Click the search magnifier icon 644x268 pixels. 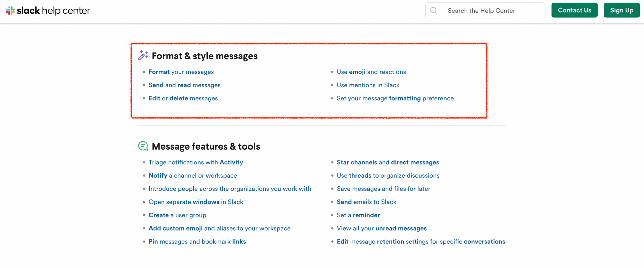(x=434, y=10)
